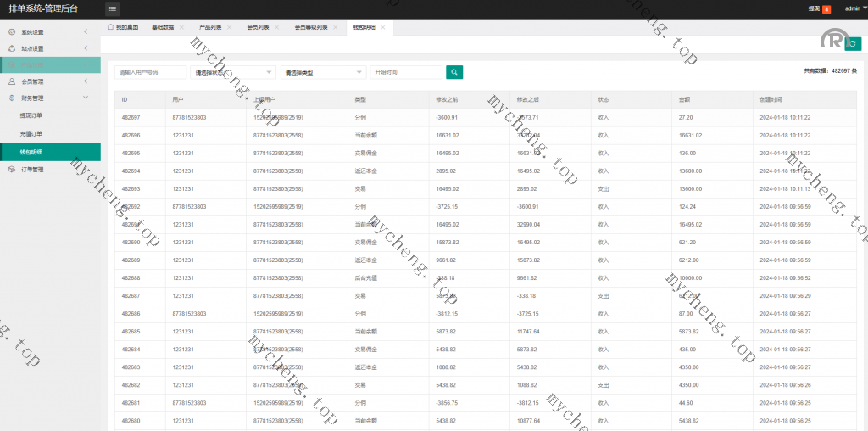Toggle the sidebar with the hamburger menu icon
Image resolution: width=868 pixels, height=431 pixels.
tap(113, 8)
